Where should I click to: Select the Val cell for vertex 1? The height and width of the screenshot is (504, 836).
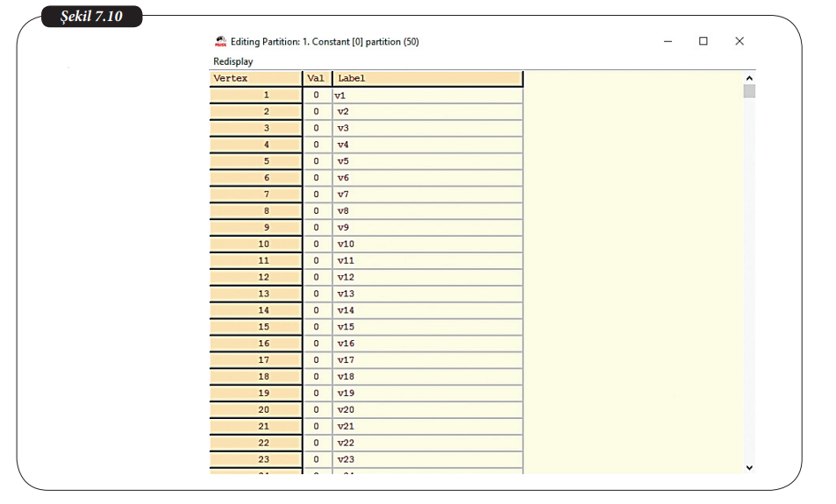[x=317, y=95]
